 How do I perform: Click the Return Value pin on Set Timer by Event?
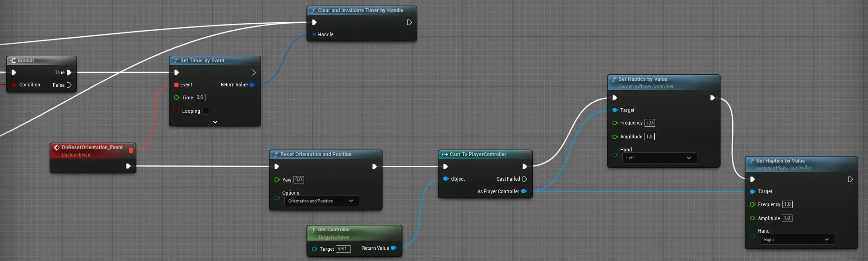pos(252,85)
